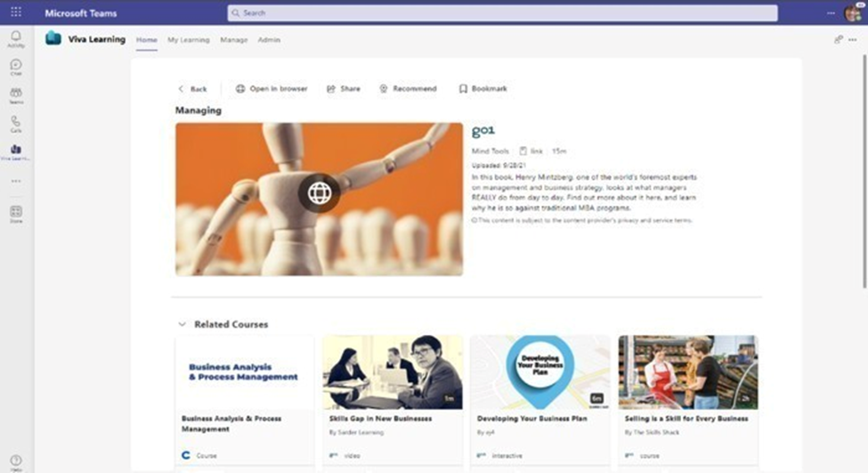Viewport: 868px width, 473px height.
Task: Open course in browser
Action: [x=272, y=88]
